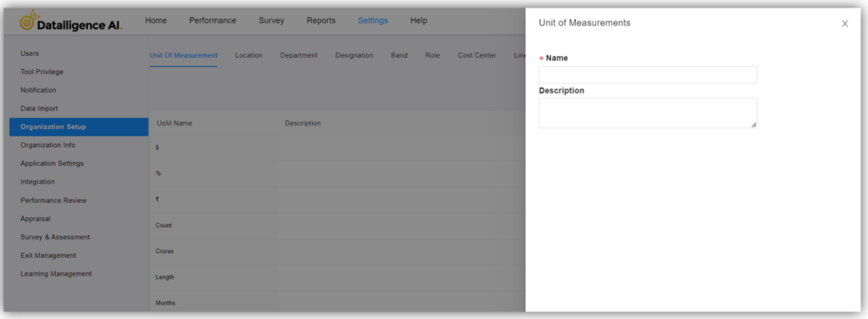This screenshot has width=868, height=319.
Task: Close the Unit of Measurements panel
Action: click(x=845, y=23)
